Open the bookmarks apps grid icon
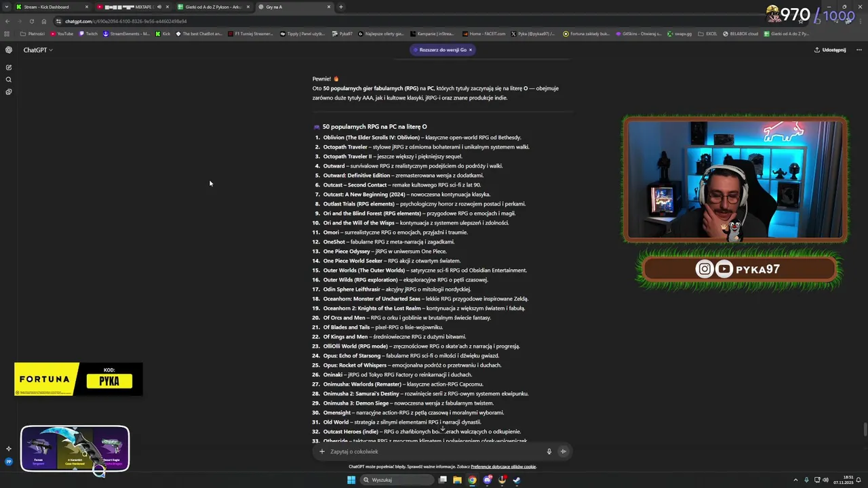Image resolution: width=868 pixels, height=488 pixels. [x=7, y=33]
